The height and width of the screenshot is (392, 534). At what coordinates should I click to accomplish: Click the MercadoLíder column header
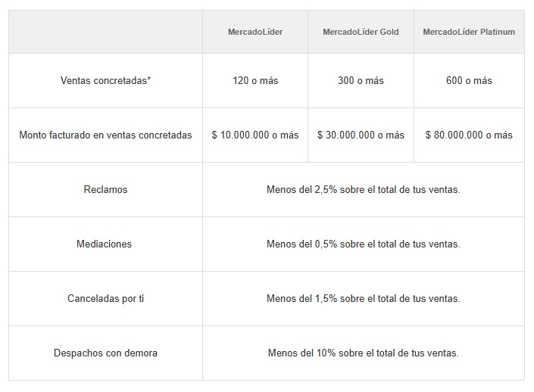(255, 32)
